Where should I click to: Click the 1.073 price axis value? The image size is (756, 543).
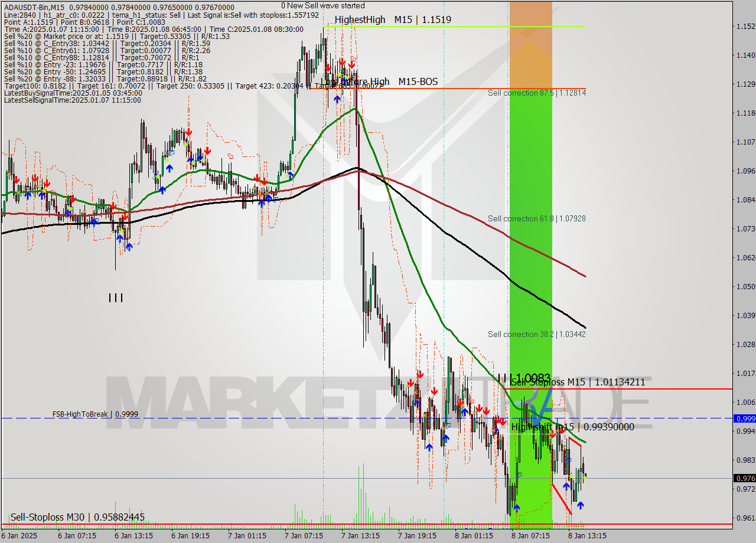point(745,229)
